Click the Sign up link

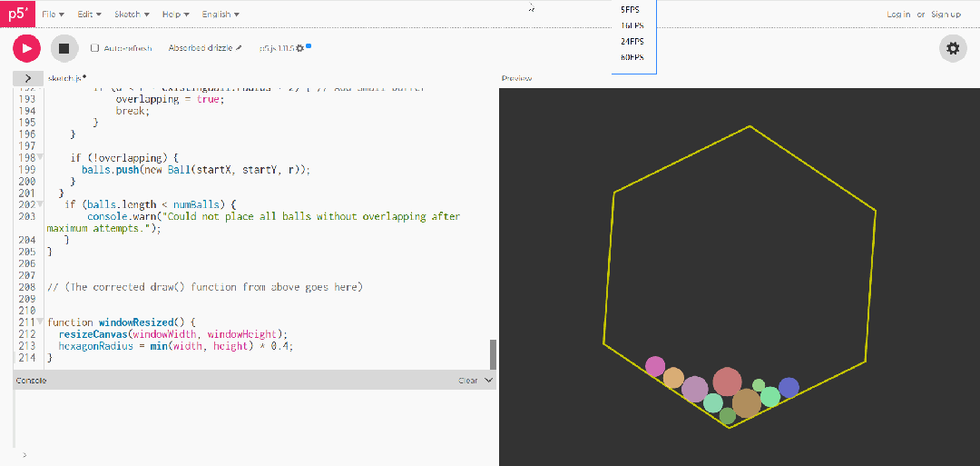[x=946, y=14]
